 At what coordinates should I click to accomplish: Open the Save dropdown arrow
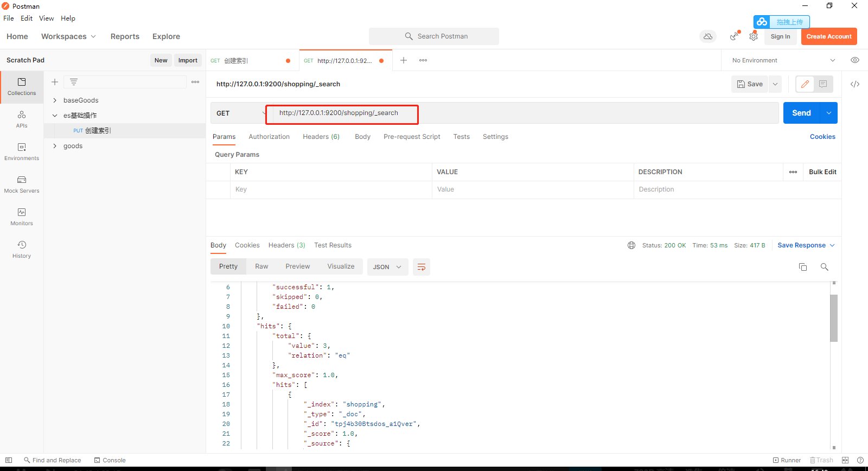click(775, 84)
